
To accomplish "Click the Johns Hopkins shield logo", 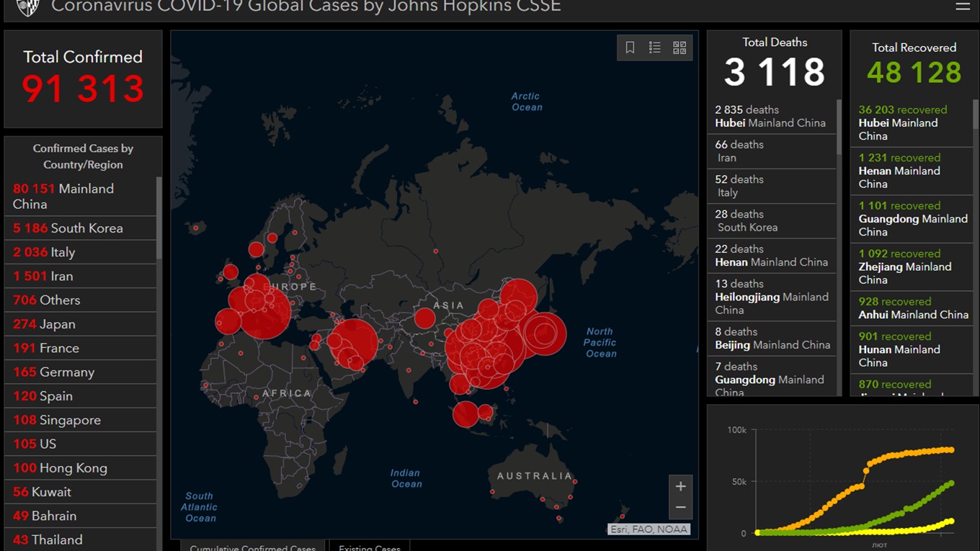I will (27, 7).
